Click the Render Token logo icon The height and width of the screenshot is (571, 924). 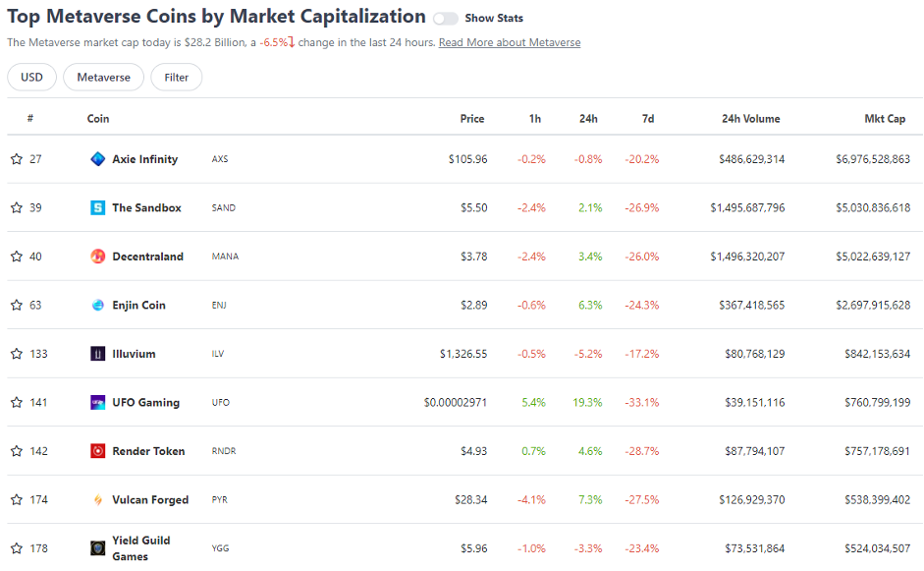coord(97,451)
